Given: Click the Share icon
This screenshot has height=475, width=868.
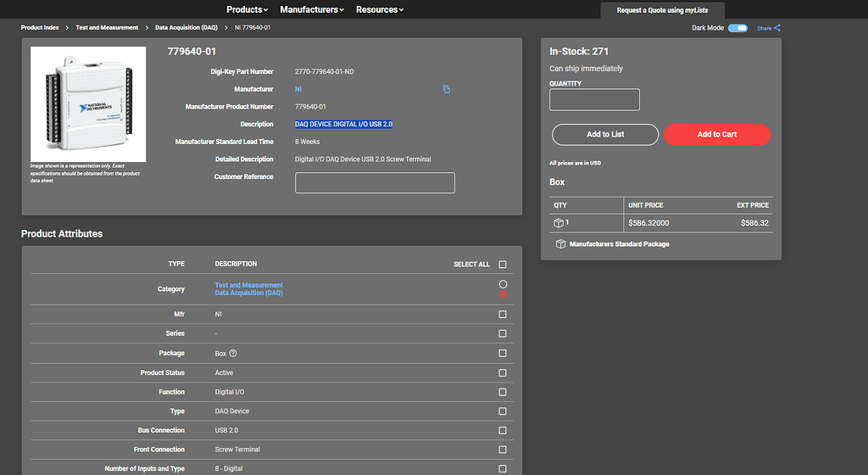Looking at the screenshot, I should tap(777, 28).
